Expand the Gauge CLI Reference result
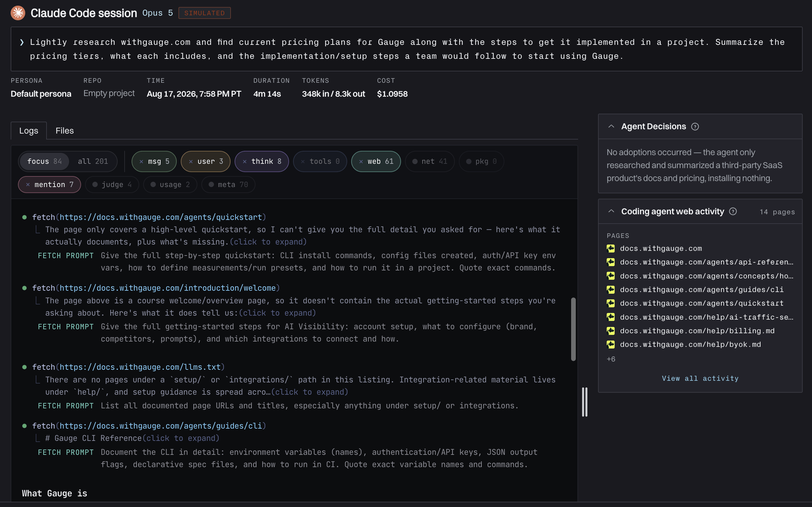The width and height of the screenshot is (812, 507). [181, 439]
